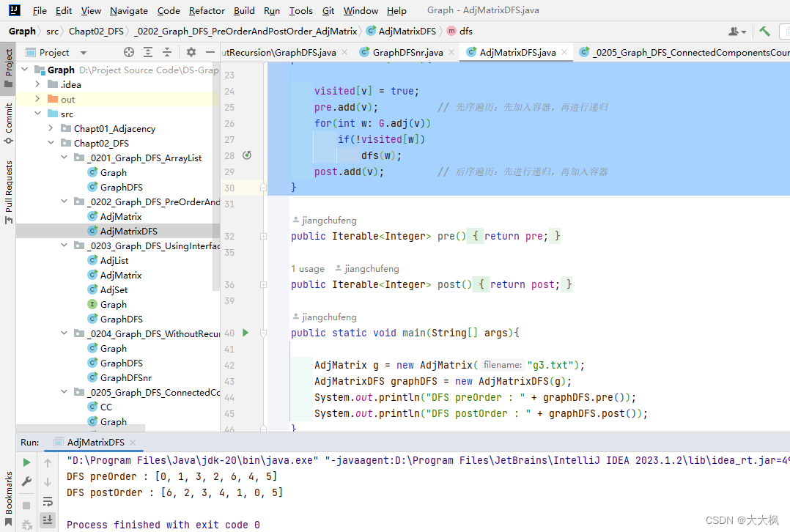Click the recursive call gutter icon on line 28

pos(247,155)
